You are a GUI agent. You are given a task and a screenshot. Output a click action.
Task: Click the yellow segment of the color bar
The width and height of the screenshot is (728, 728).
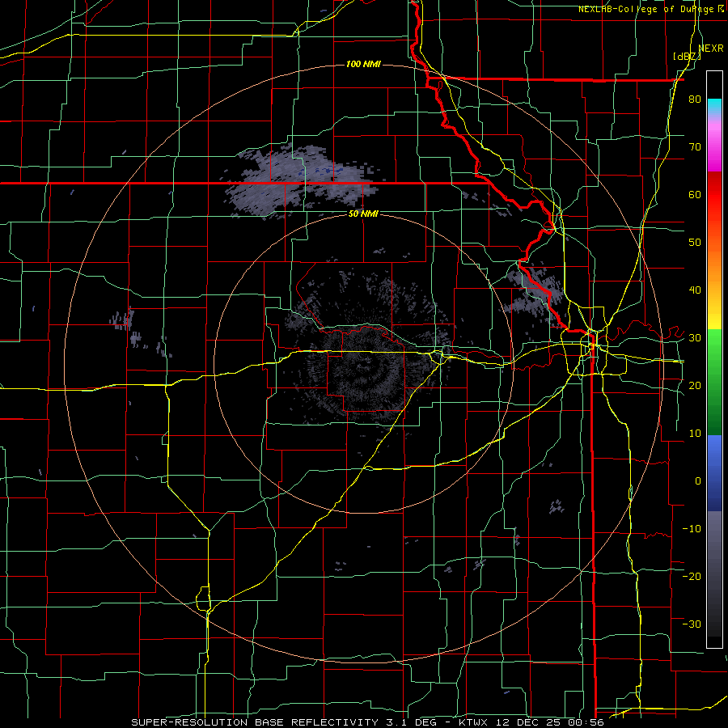714,312
